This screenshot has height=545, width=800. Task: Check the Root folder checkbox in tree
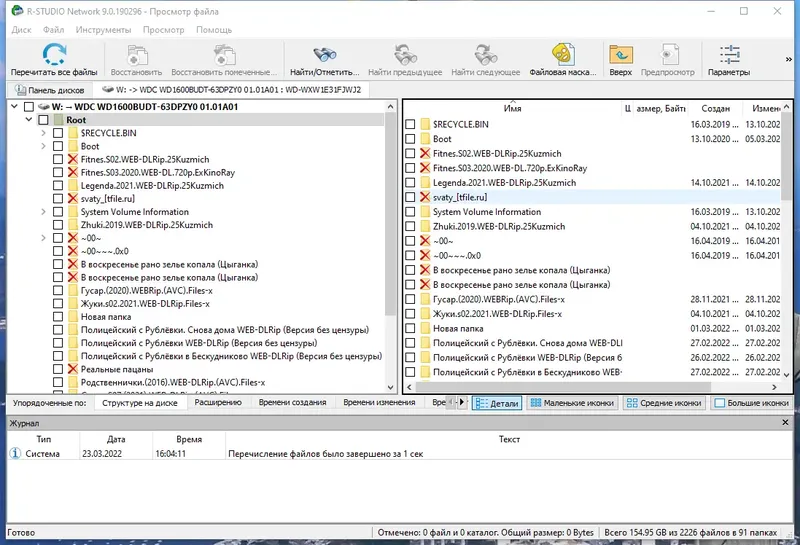point(43,120)
